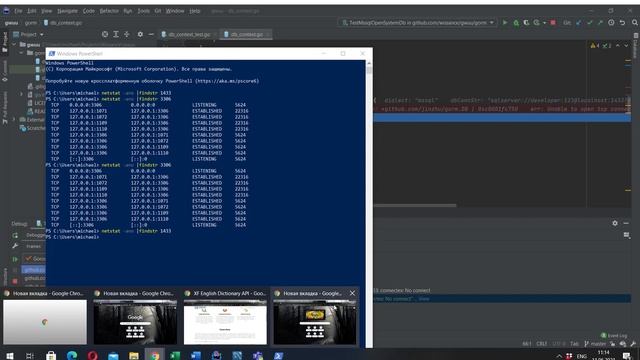Click the Git commit checkmark icon
Screen dimensions: 640x360
589,23
